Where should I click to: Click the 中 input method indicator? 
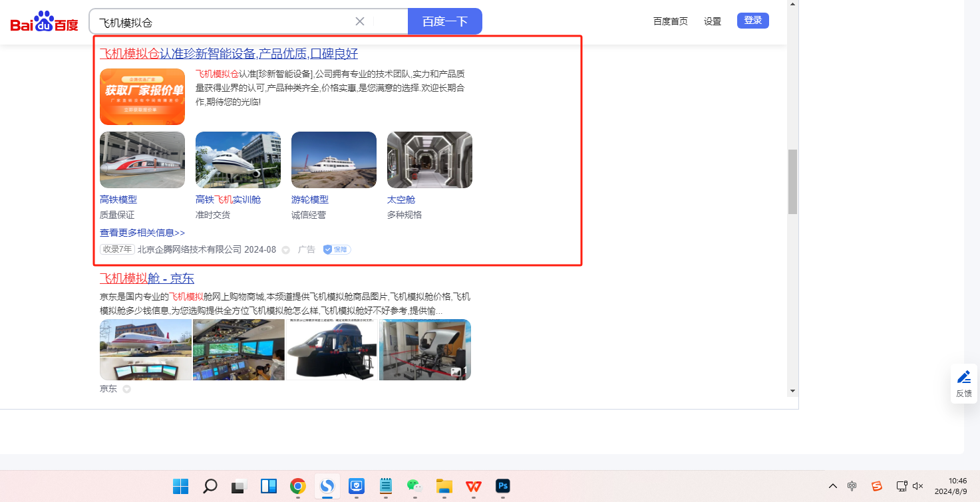(x=852, y=486)
